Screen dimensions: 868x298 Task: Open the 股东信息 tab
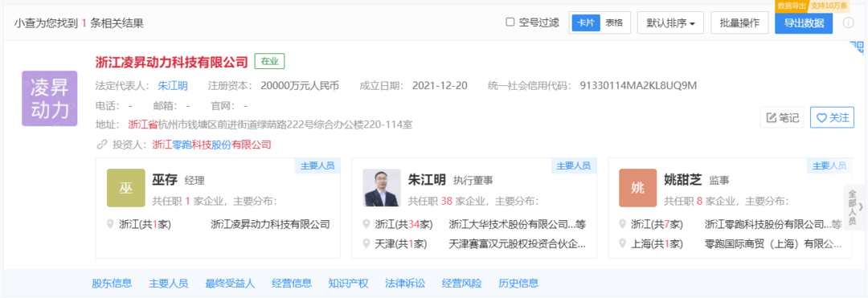pyautogui.click(x=112, y=284)
